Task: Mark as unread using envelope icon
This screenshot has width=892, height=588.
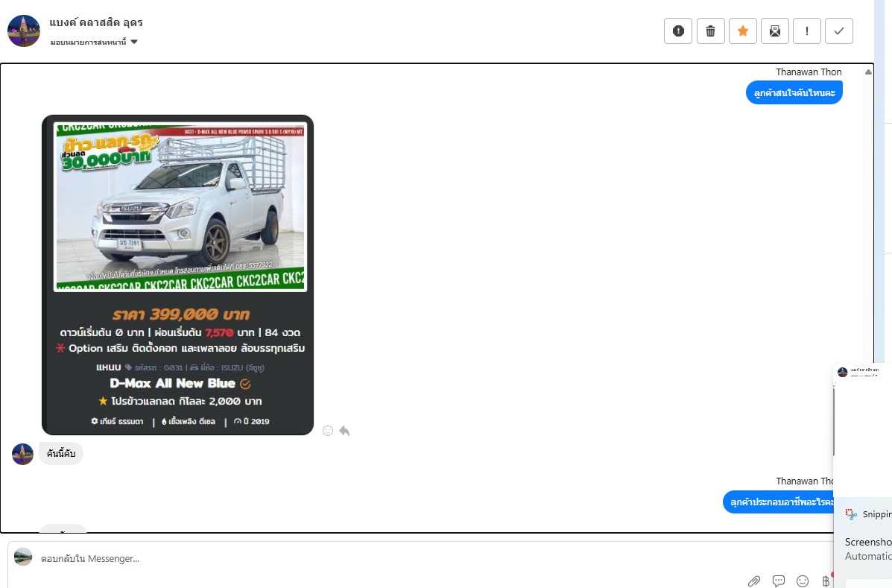Action: 775,31
